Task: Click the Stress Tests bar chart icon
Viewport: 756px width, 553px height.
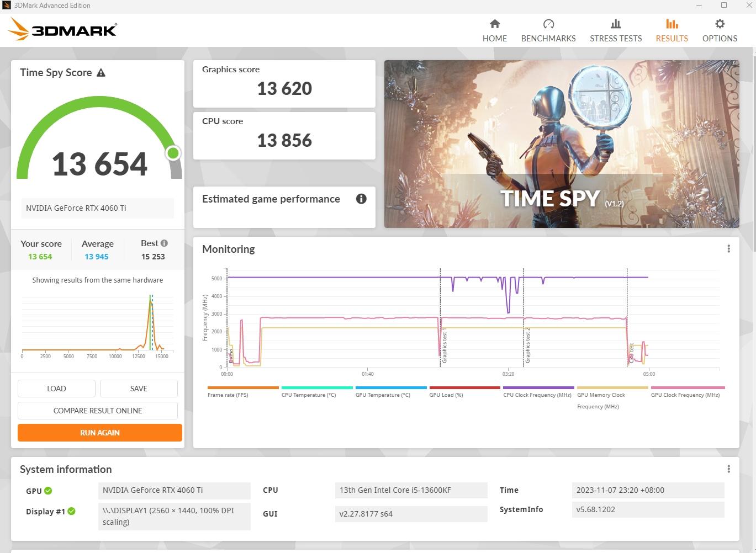Action: (x=616, y=24)
